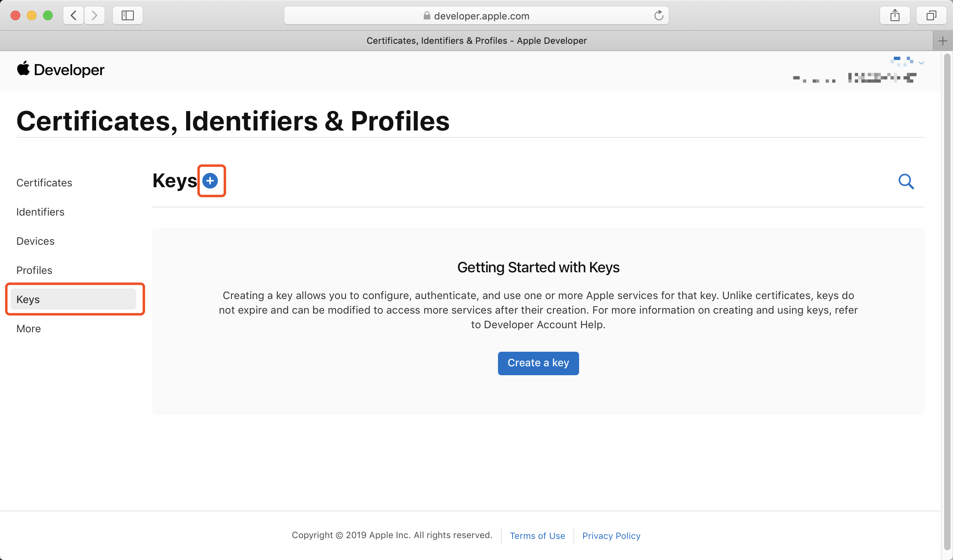Show all tabs overview icon
This screenshot has width=953, height=560.
(x=931, y=16)
